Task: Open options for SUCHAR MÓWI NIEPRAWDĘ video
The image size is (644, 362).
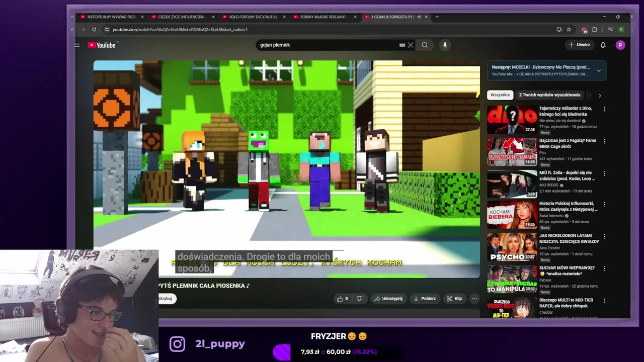Action: (x=604, y=268)
